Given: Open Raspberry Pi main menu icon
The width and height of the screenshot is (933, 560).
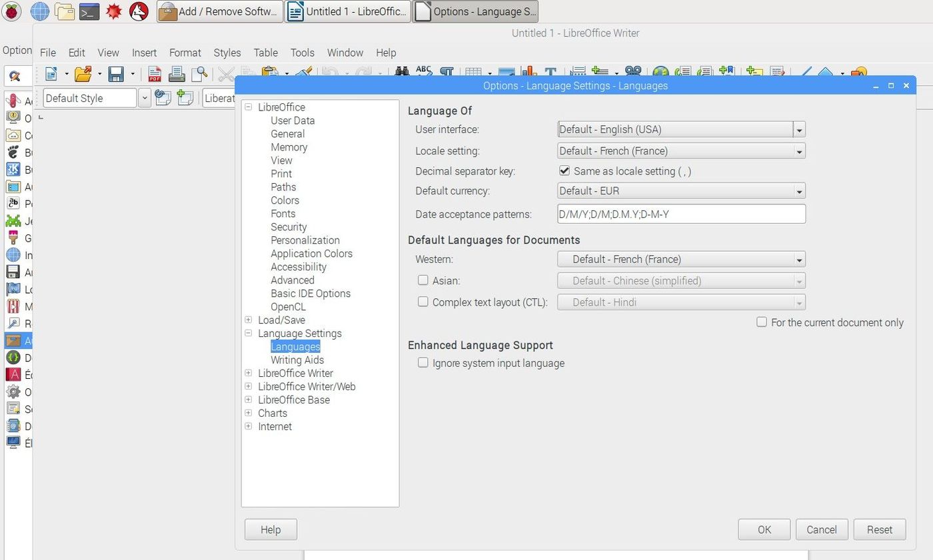Looking at the screenshot, I should click(12, 11).
